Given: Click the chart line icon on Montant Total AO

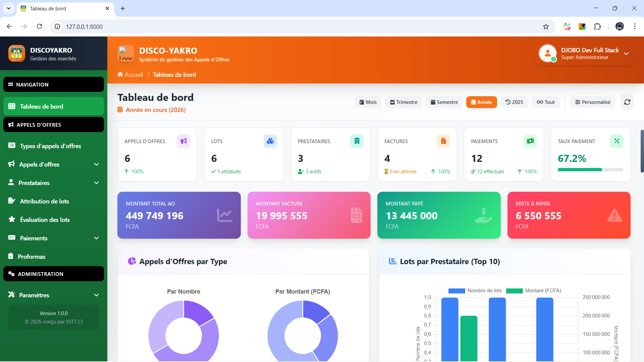Looking at the screenshot, I should [x=225, y=215].
